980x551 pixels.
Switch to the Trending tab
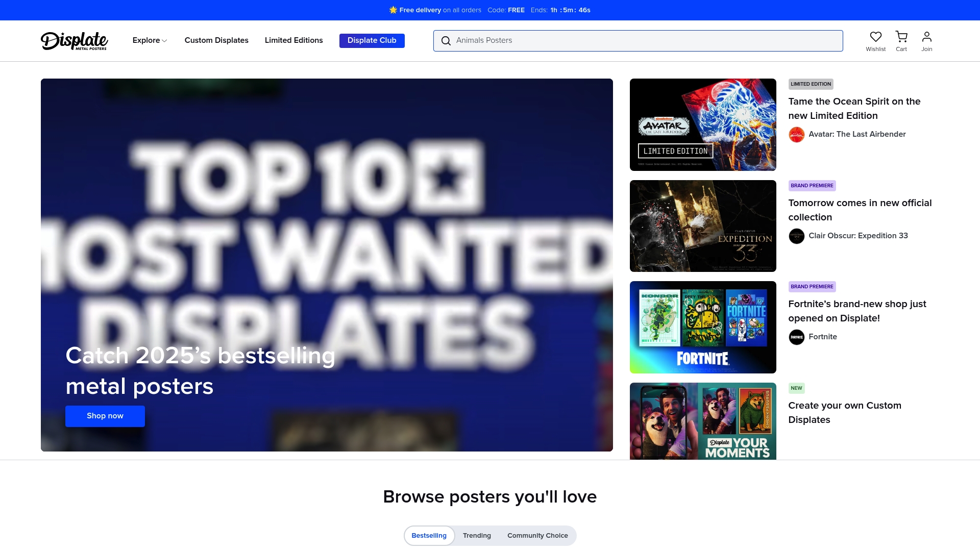477,536
